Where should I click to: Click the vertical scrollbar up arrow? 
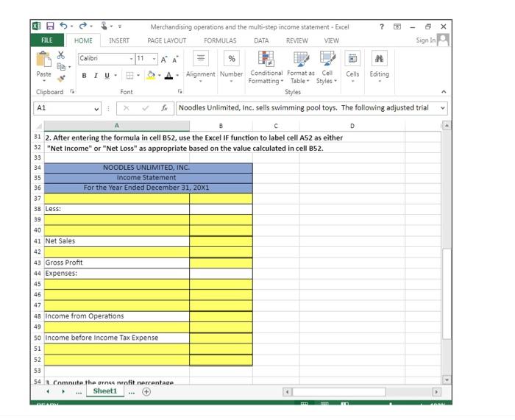[447, 125]
